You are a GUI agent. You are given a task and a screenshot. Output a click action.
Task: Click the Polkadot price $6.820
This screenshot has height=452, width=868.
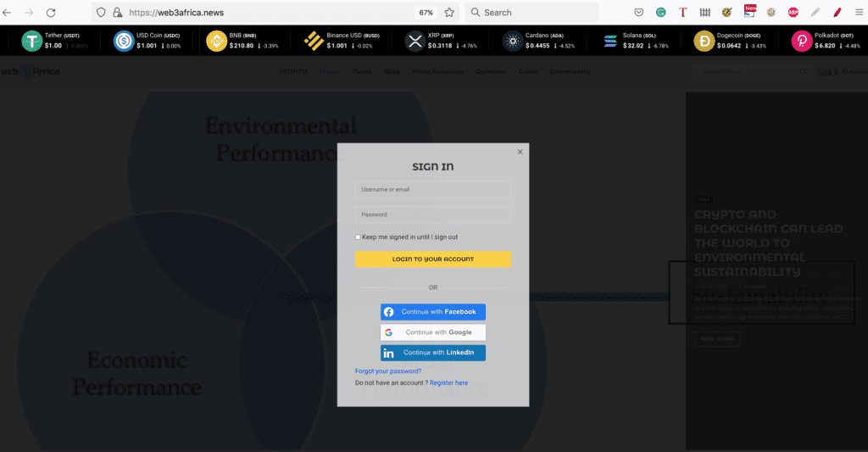[825, 46]
